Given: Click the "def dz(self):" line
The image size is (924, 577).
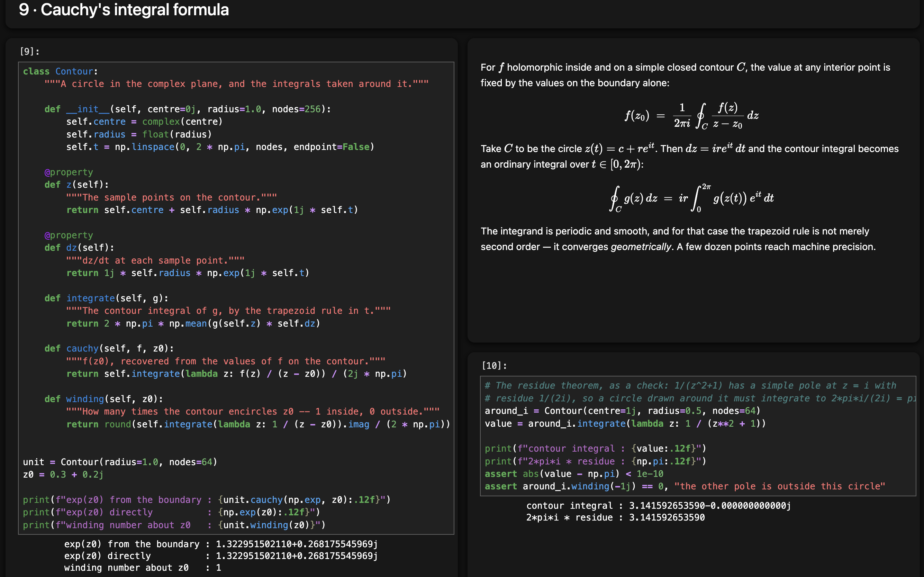Looking at the screenshot, I should click(x=79, y=248).
